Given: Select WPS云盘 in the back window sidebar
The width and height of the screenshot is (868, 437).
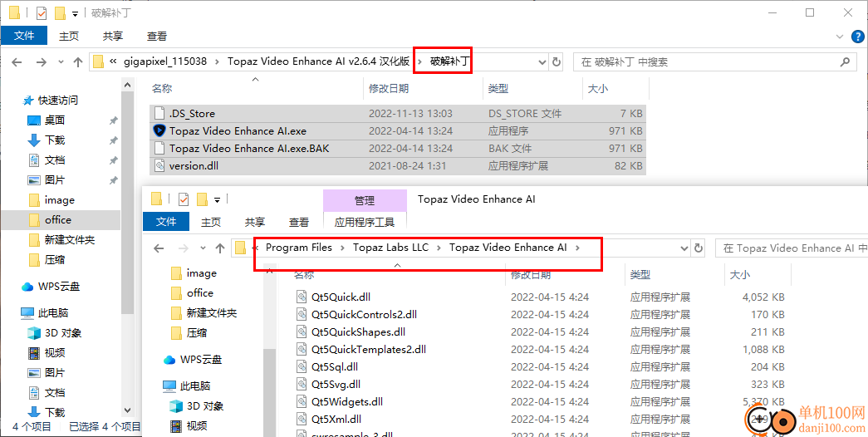Looking at the screenshot, I should (59, 287).
